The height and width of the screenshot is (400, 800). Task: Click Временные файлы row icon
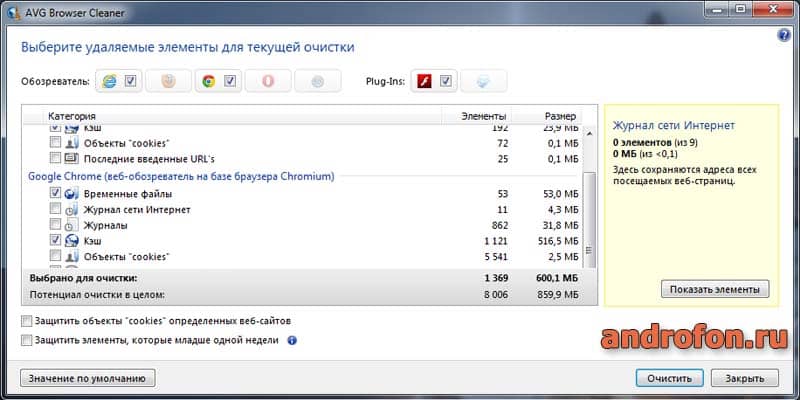(71, 193)
